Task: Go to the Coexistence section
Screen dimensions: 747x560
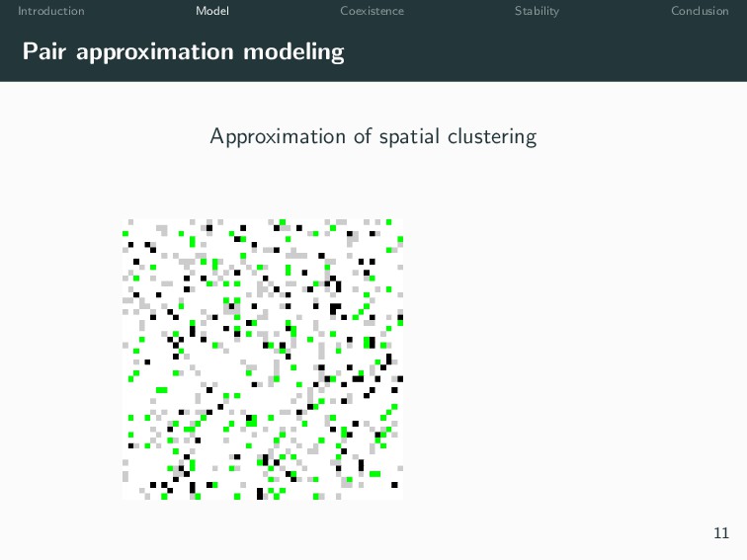Action: click(373, 11)
